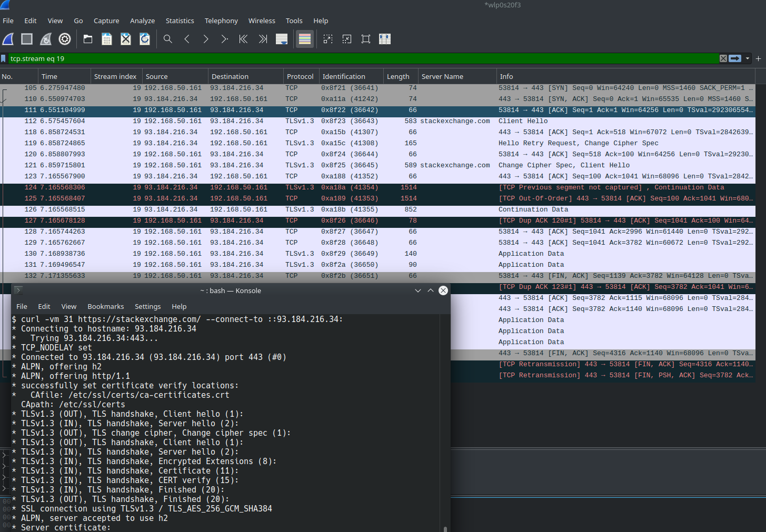This screenshot has width=766, height=532.
Task: Apply the display filter arrow
Action: (735, 58)
